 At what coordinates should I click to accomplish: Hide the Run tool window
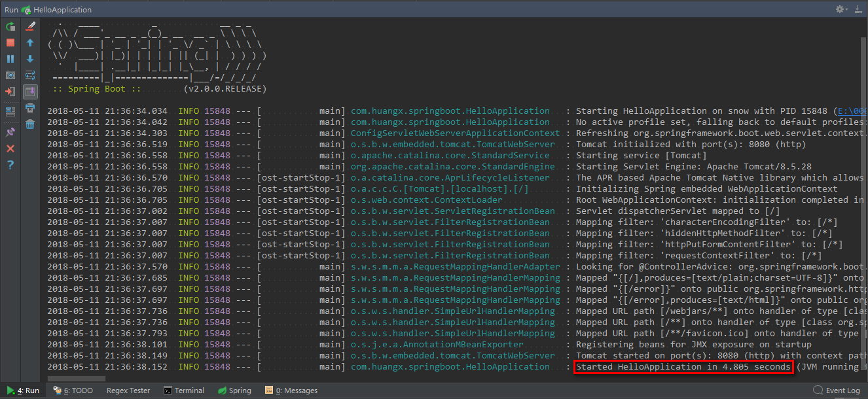(x=858, y=9)
